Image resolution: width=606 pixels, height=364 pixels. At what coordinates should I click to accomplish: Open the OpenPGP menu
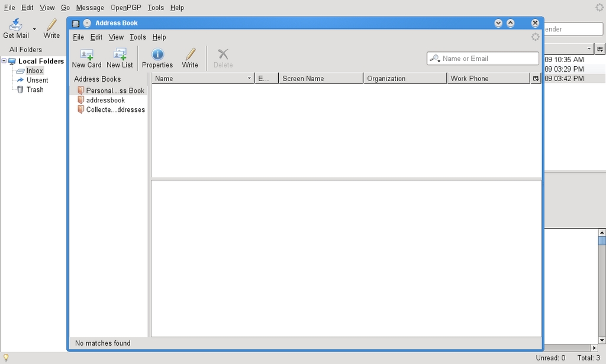tap(125, 7)
